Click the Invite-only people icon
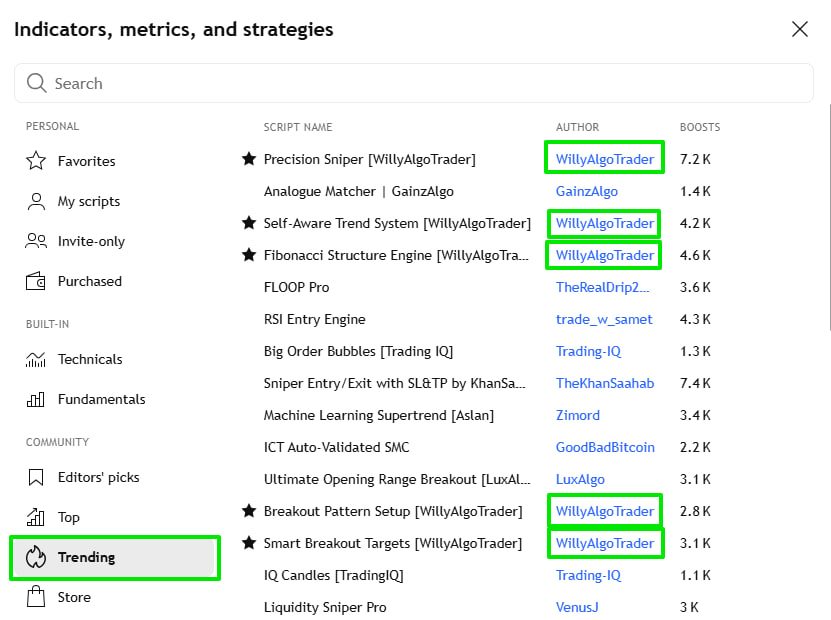This screenshot has height=620, width=831. [x=36, y=241]
